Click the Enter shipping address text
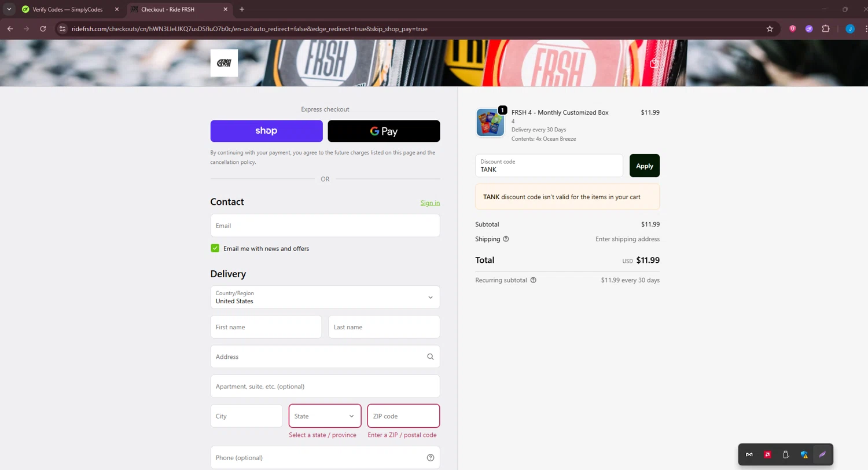Screen dimensions: 868x470 click(628, 239)
